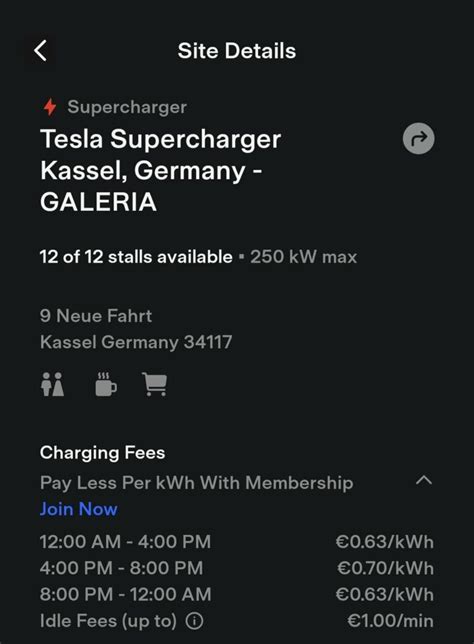Tap the shopping cart amenity icon
Viewport: 474px width, 644px height.
(154, 384)
